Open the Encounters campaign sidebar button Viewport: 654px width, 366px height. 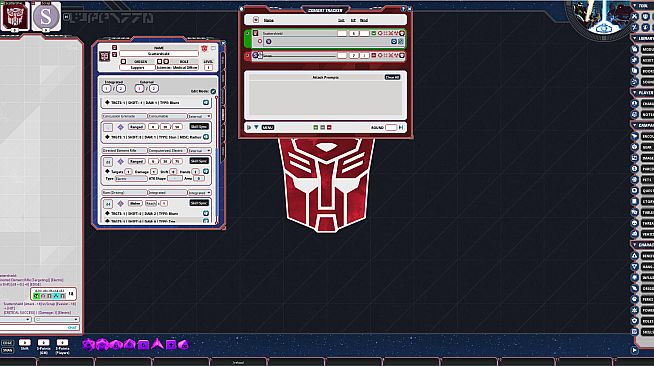pos(643,136)
